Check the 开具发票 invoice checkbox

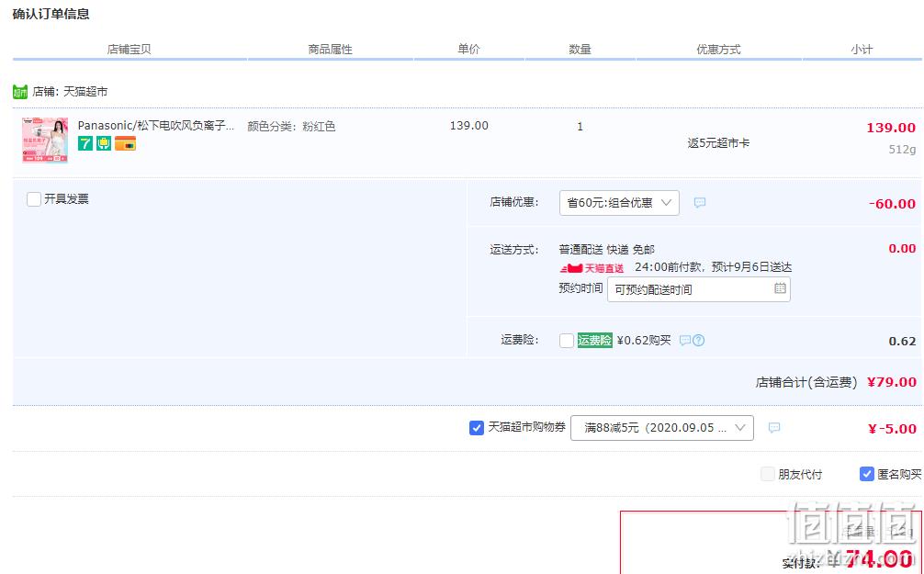pyautogui.click(x=34, y=199)
